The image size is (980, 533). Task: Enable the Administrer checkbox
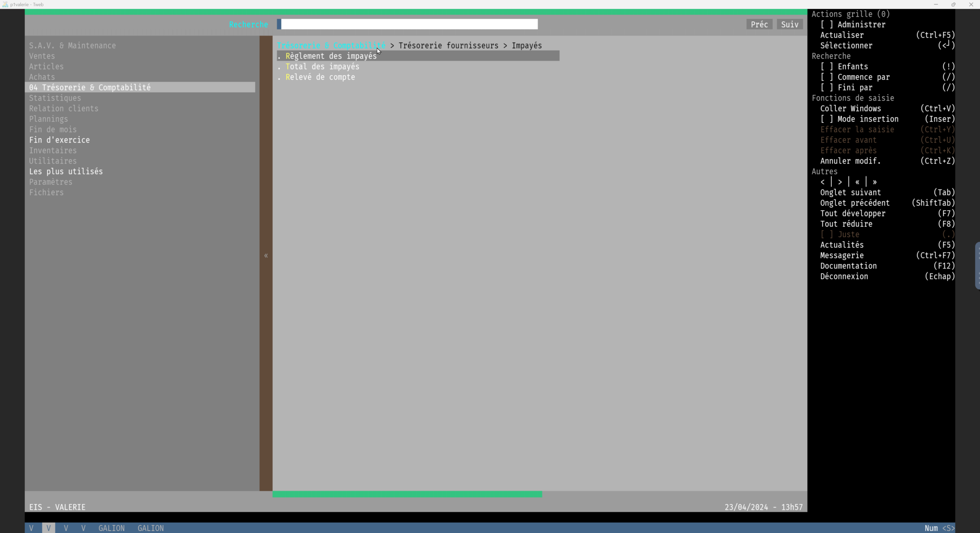click(x=826, y=25)
